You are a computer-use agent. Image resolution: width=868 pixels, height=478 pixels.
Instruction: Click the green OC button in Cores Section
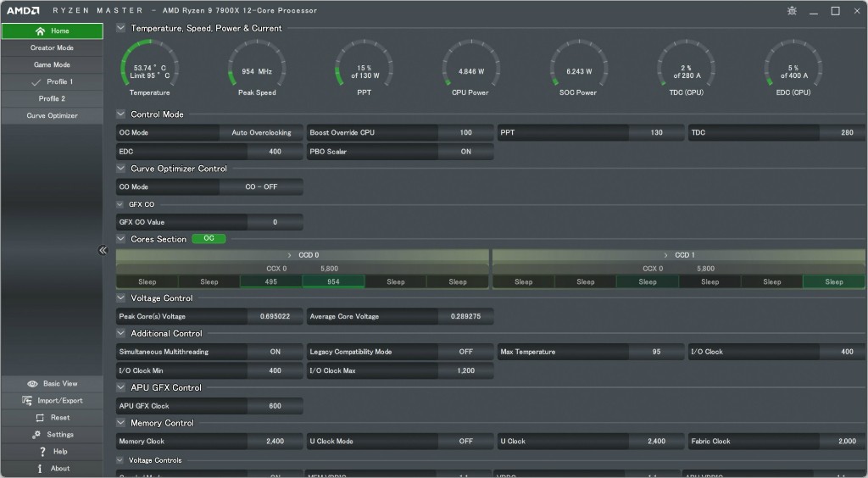209,239
